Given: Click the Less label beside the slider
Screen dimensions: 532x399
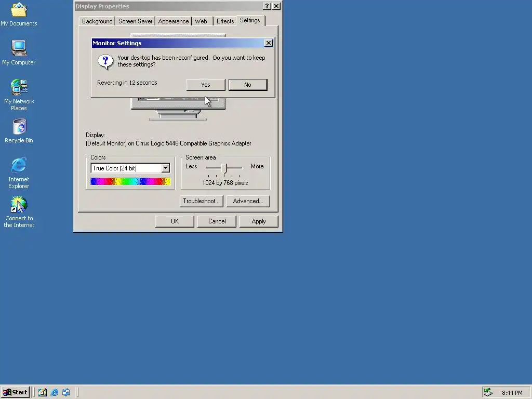Looking at the screenshot, I should click(191, 166).
